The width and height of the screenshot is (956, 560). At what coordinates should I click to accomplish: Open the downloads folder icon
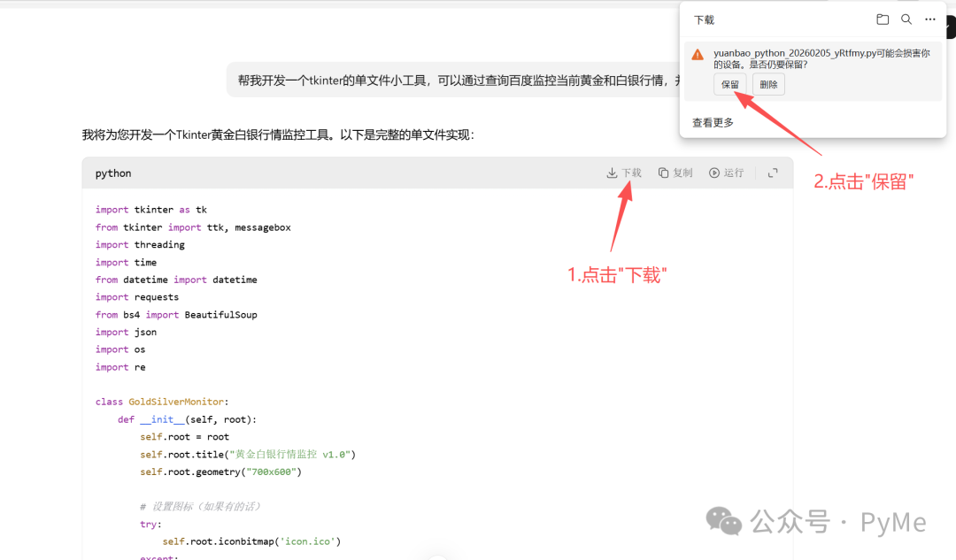[x=883, y=19]
